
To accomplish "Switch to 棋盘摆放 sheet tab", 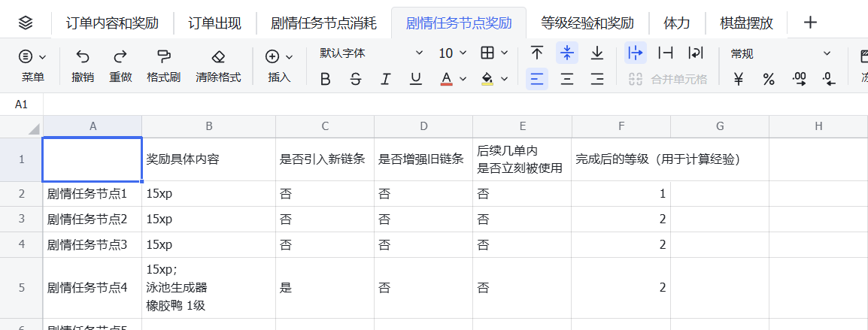I will click(x=747, y=23).
